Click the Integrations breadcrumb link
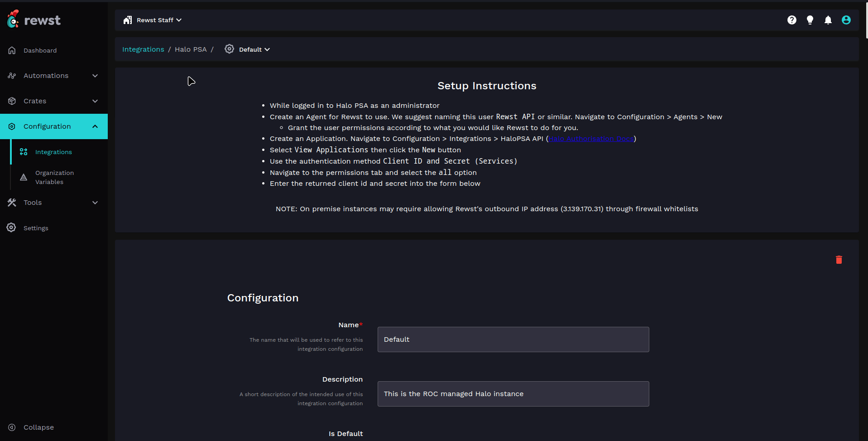868x441 pixels. (143, 49)
